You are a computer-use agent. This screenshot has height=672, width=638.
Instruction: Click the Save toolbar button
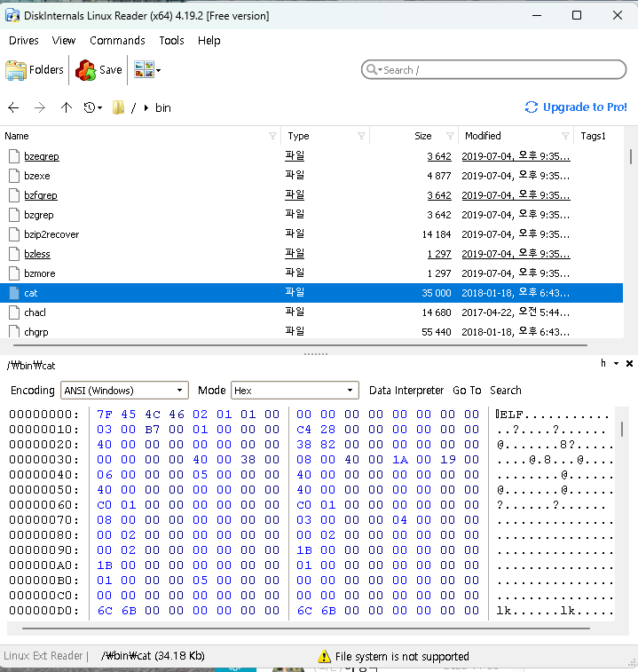(98, 70)
